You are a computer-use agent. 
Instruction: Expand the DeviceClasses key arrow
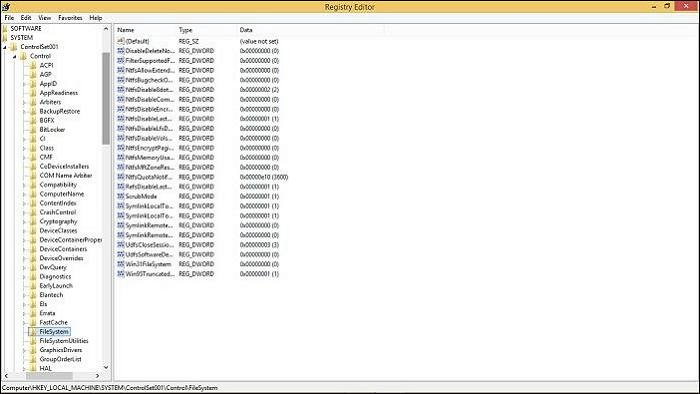(24, 231)
